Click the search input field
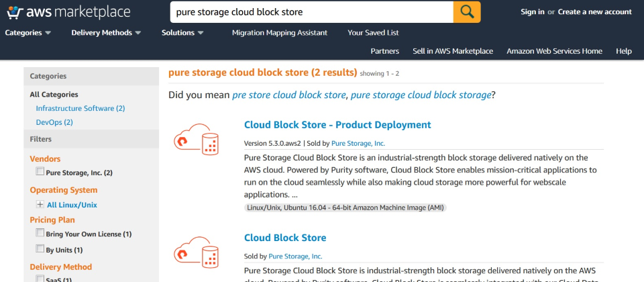 tap(311, 12)
